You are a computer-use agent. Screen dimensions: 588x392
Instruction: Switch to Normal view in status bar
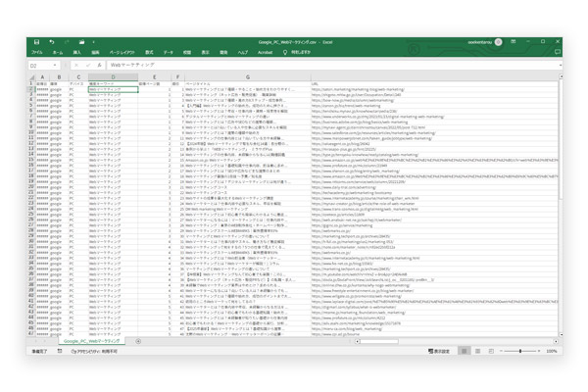tap(465, 351)
